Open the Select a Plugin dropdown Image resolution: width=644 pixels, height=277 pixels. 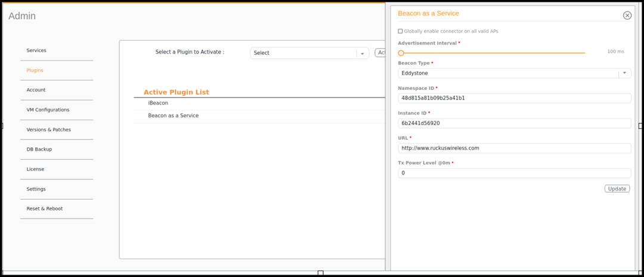coord(309,53)
